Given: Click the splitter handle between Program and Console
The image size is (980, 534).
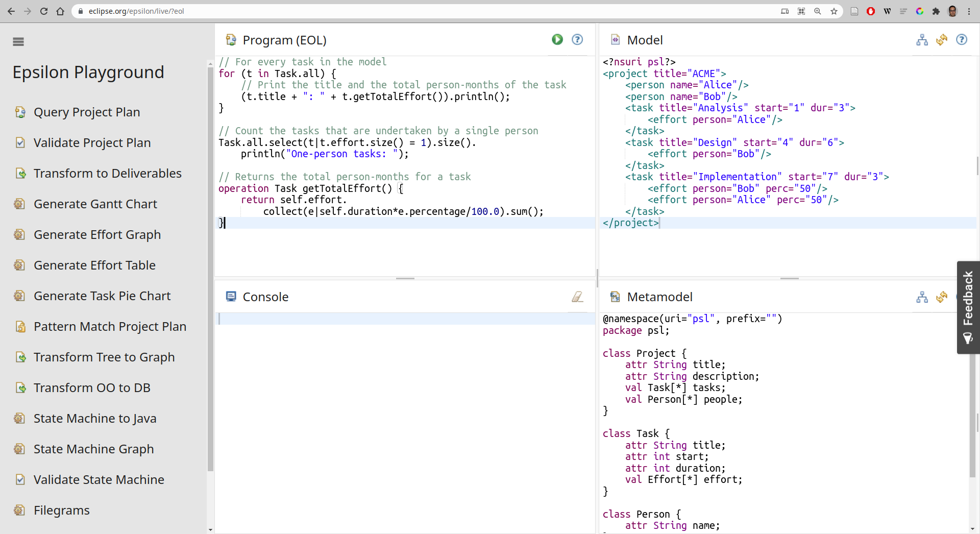Looking at the screenshot, I should click(405, 278).
